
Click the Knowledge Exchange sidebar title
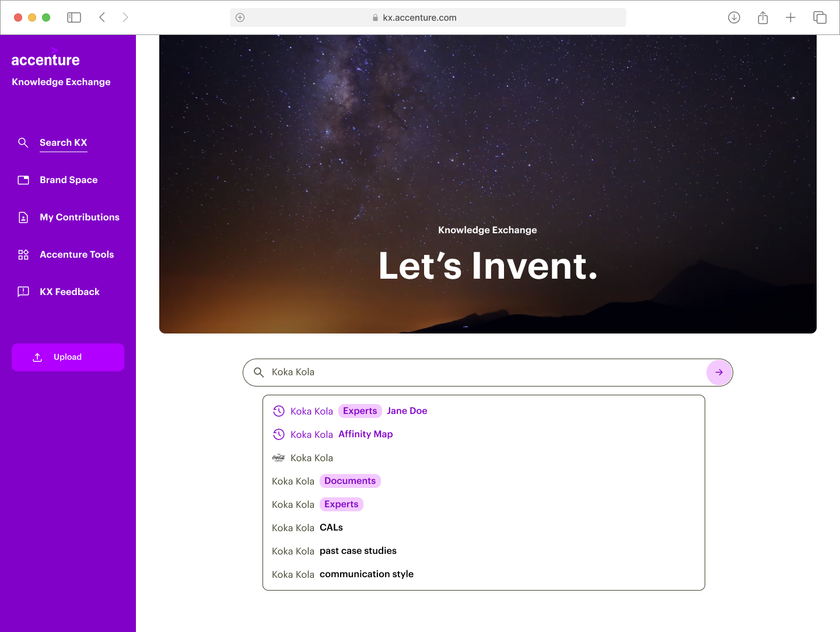pyautogui.click(x=61, y=82)
